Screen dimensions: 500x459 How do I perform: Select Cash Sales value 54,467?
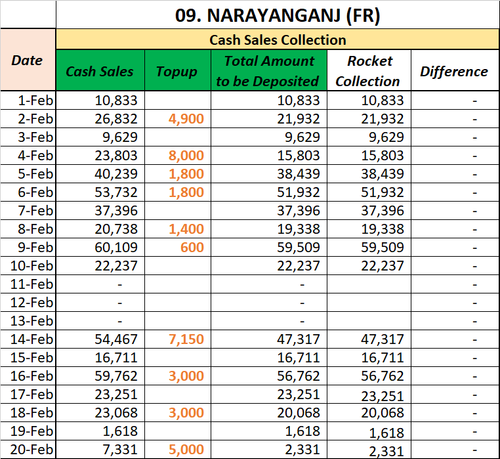coord(100,339)
